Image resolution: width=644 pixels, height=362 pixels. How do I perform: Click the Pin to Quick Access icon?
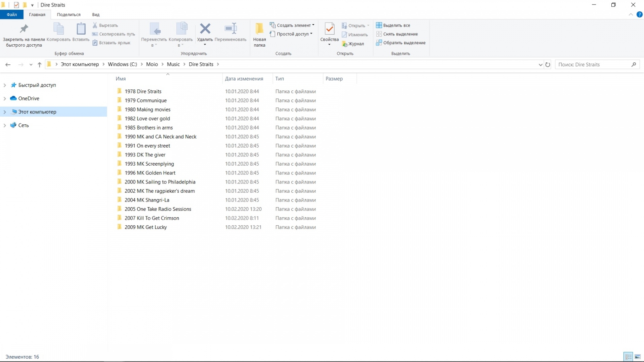tap(24, 29)
